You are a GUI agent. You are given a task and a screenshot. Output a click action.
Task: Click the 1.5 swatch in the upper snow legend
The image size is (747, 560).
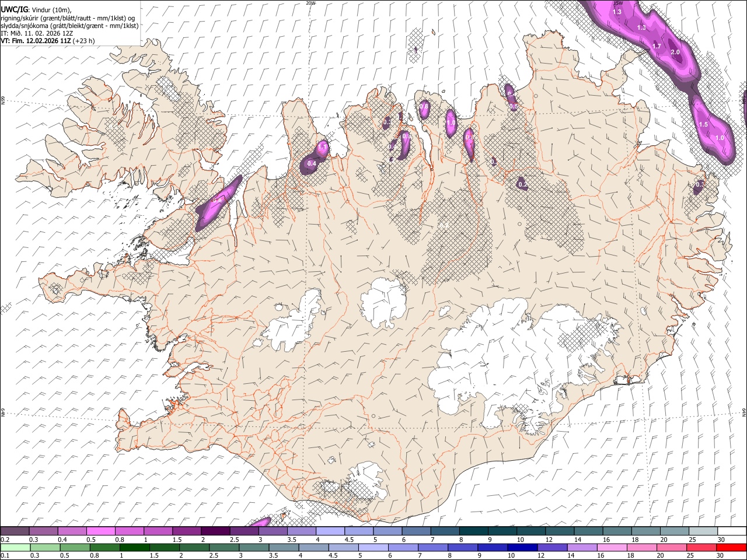click(x=187, y=531)
